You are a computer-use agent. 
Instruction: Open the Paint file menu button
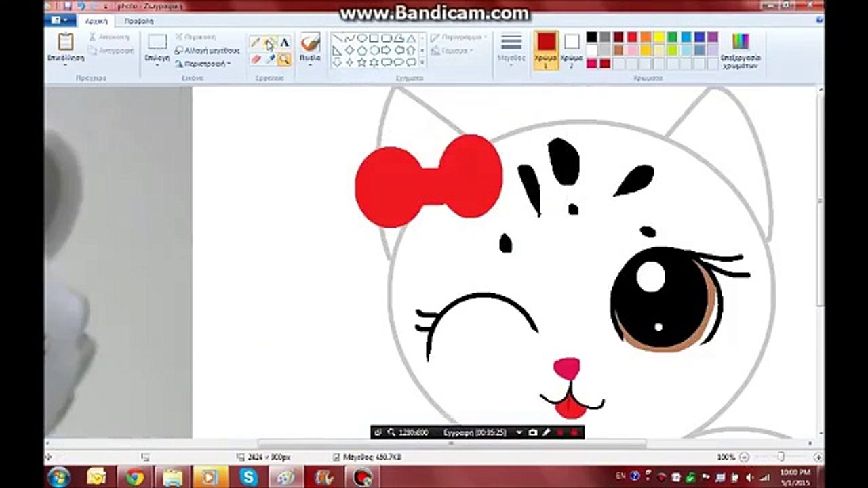(x=60, y=21)
